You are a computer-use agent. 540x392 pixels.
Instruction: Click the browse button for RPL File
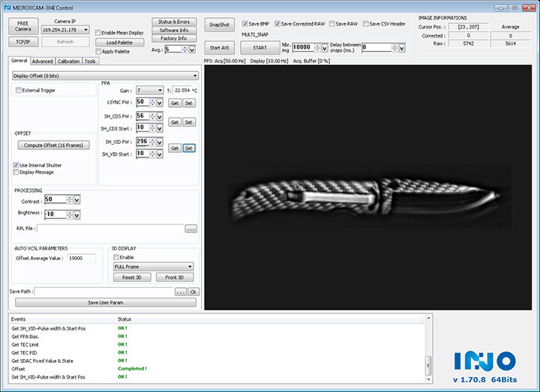tap(190, 229)
